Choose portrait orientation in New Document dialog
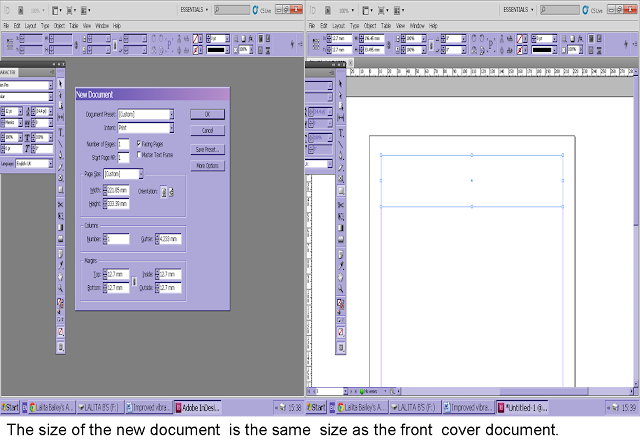640x442 pixels. (164, 192)
